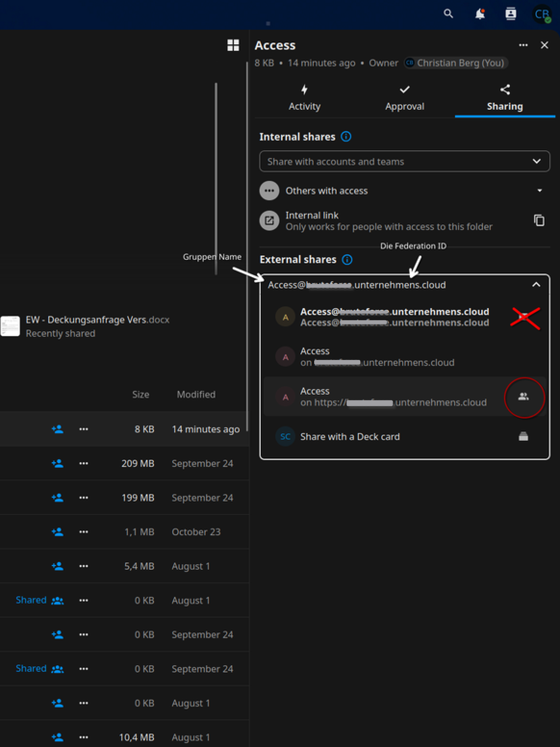Open the CB user avatar menu
The image size is (560, 747).
pyautogui.click(x=542, y=14)
